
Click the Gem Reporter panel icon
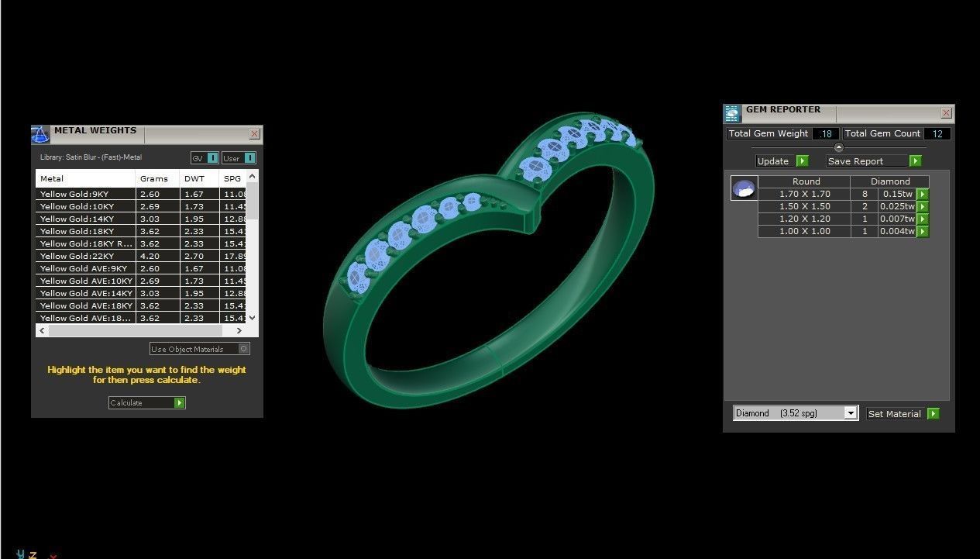tap(732, 114)
